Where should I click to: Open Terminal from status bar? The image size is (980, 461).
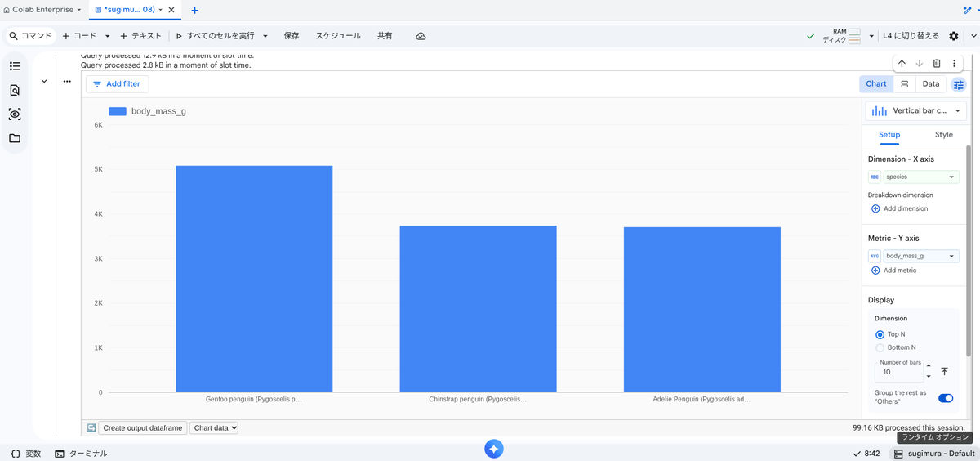[81, 454]
